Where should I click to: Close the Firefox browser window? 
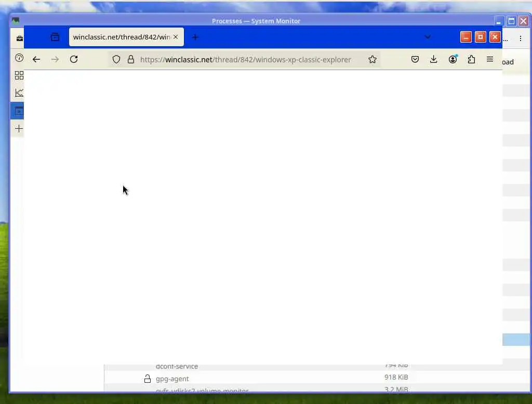[x=495, y=37]
